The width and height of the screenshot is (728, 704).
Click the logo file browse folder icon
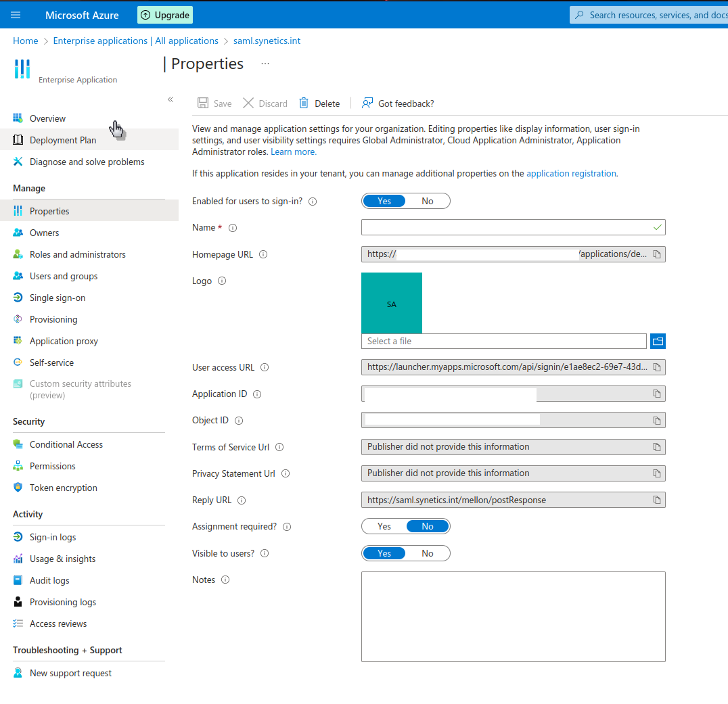[x=658, y=341]
